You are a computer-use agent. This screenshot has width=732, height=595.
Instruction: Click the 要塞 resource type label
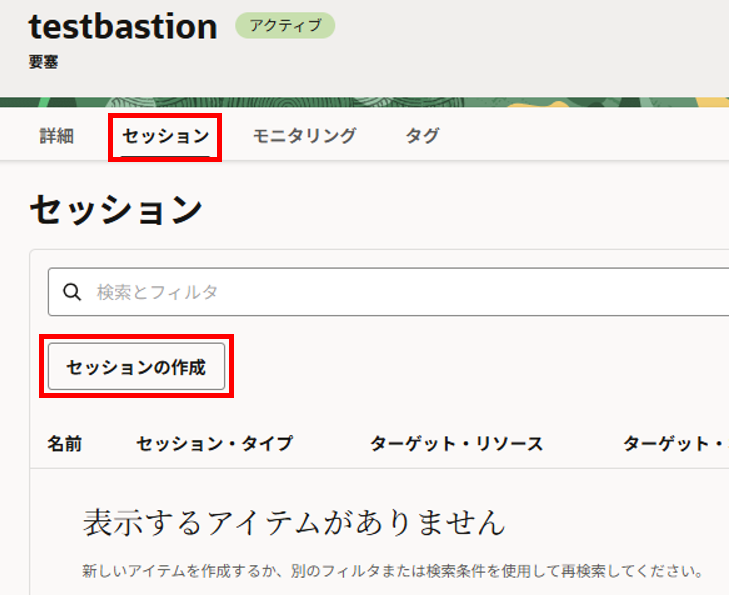(44, 62)
